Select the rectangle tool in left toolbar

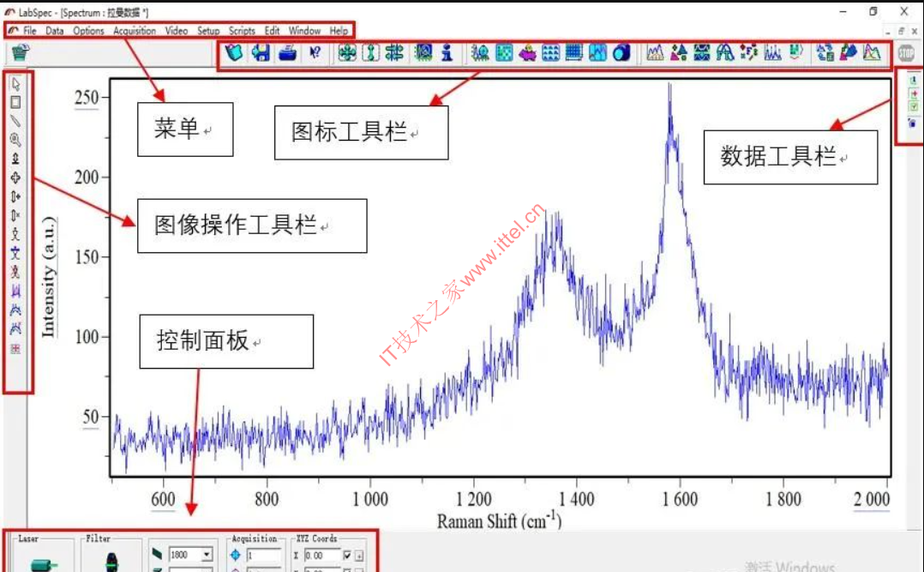coord(15,102)
